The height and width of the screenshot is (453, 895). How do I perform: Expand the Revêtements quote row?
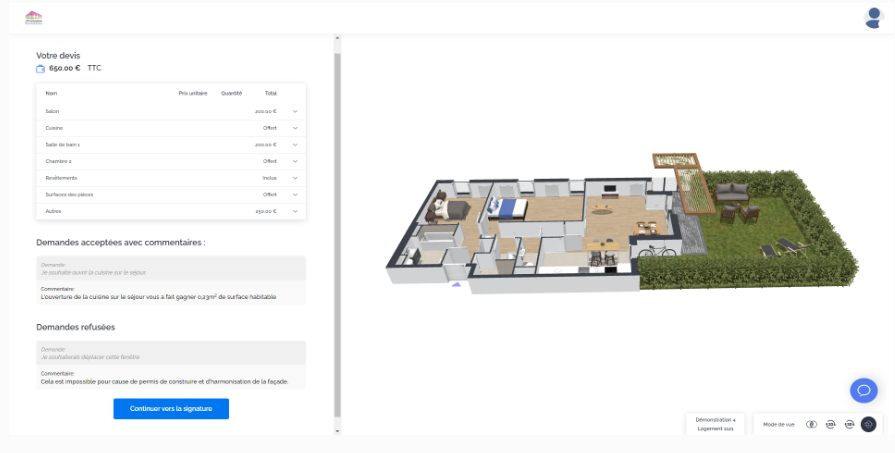pos(295,178)
